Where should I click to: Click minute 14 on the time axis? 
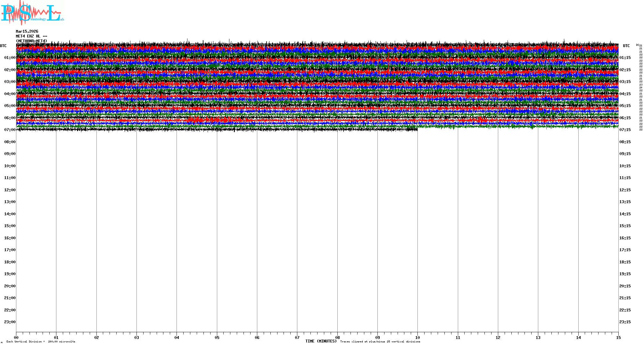[578, 337]
